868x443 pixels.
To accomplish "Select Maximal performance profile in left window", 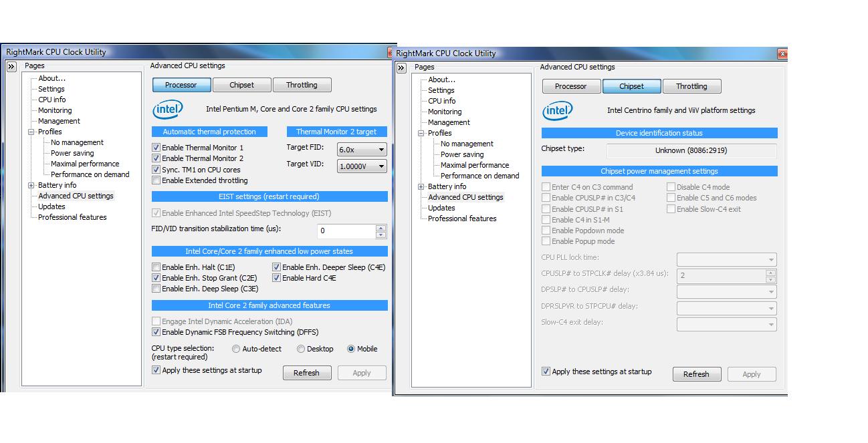I will click(85, 164).
